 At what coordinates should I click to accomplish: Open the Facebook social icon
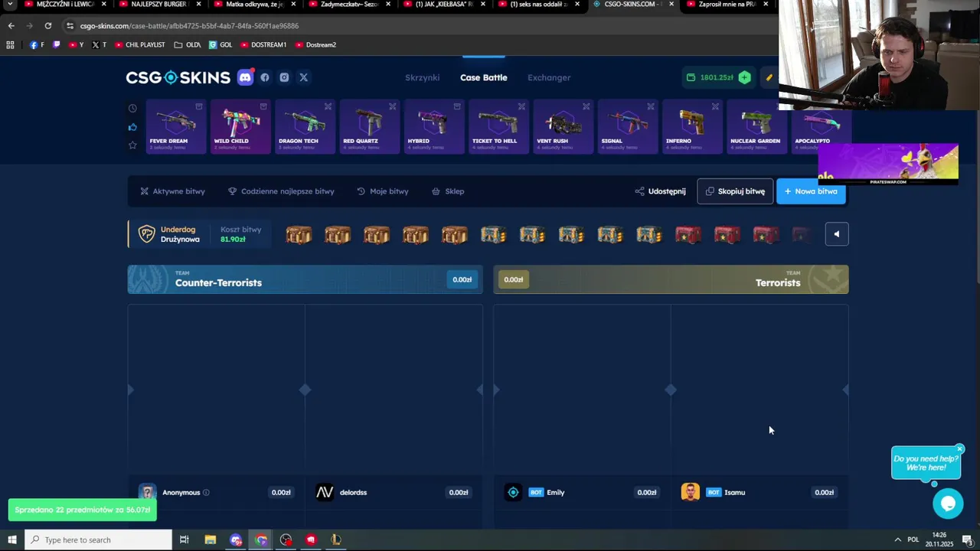point(265,77)
